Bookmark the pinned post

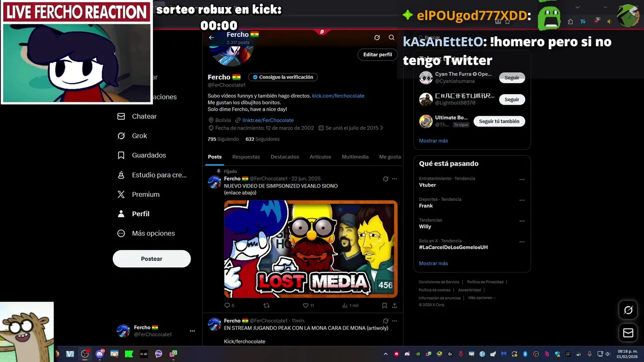coord(384,305)
